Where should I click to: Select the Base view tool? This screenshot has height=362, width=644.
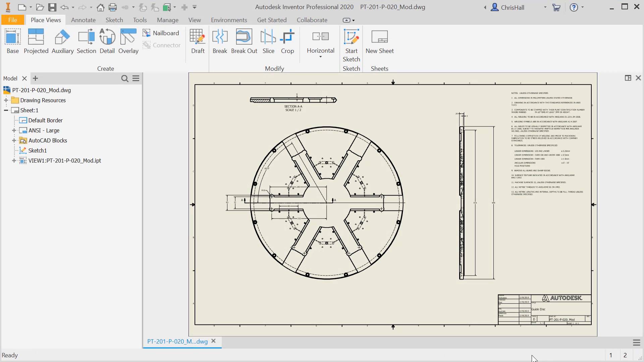tap(12, 41)
